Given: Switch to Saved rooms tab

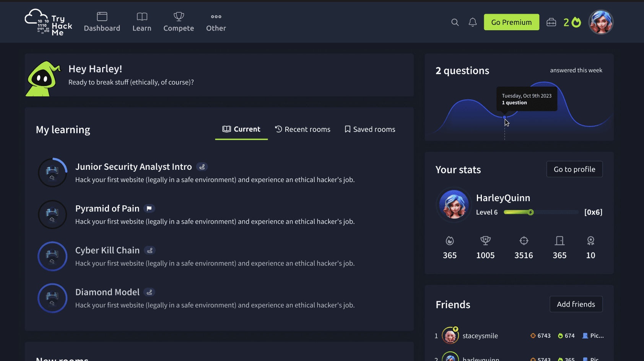Looking at the screenshot, I should 370,129.
